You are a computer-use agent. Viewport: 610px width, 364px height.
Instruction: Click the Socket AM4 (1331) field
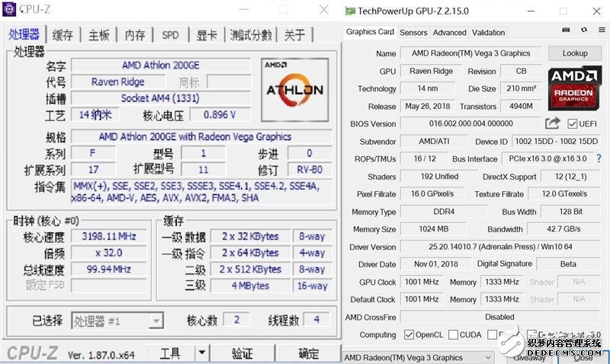[161, 98]
